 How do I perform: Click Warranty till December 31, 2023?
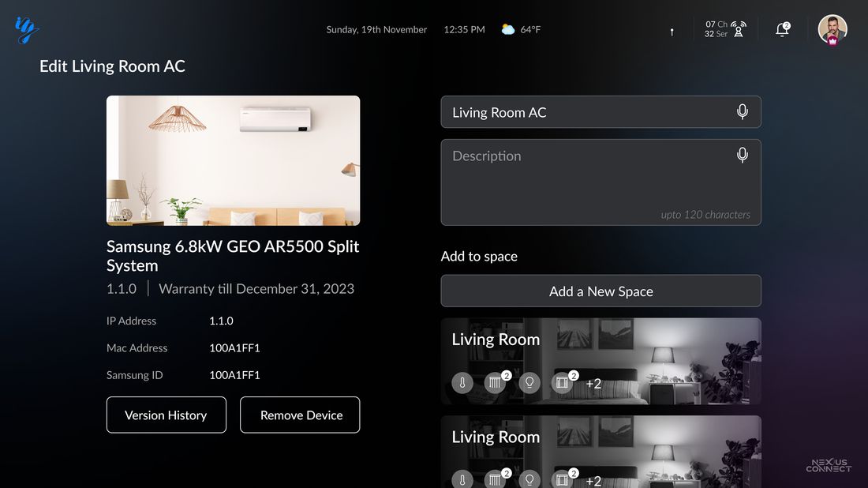[x=256, y=288]
